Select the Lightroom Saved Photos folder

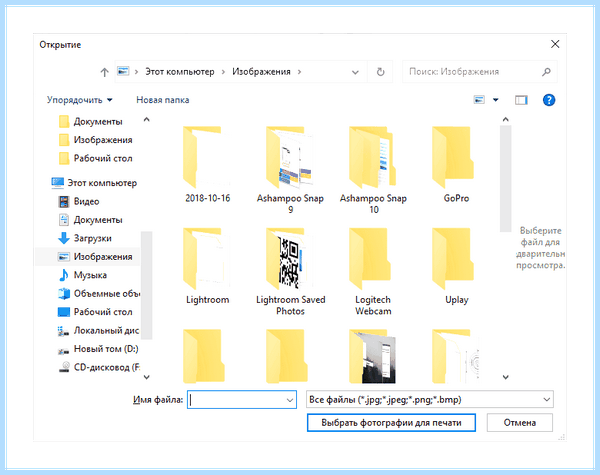pos(290,271)
